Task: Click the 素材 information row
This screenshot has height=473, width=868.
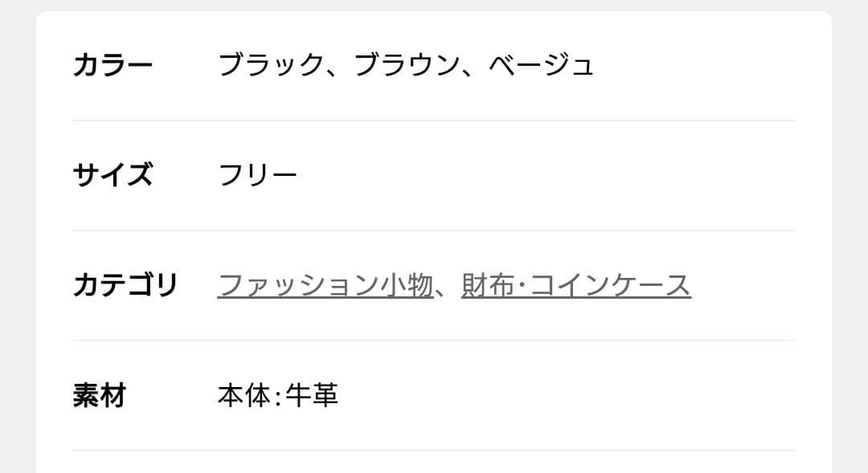Action: 434,394
